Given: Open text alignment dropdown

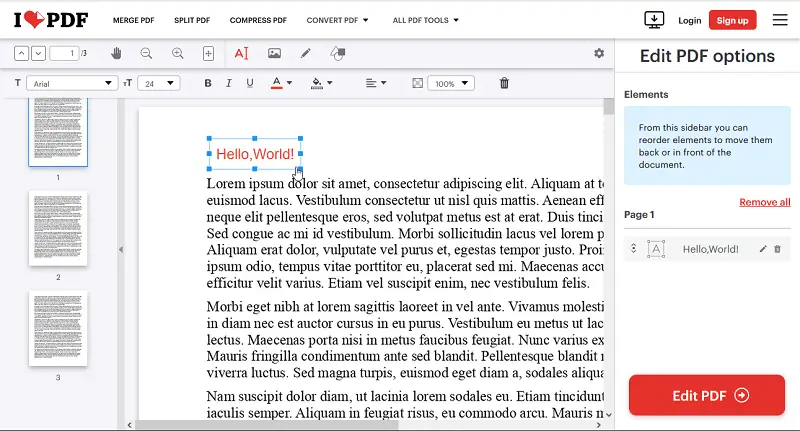Looking at the screenshot, I should (x=376, y=83).
